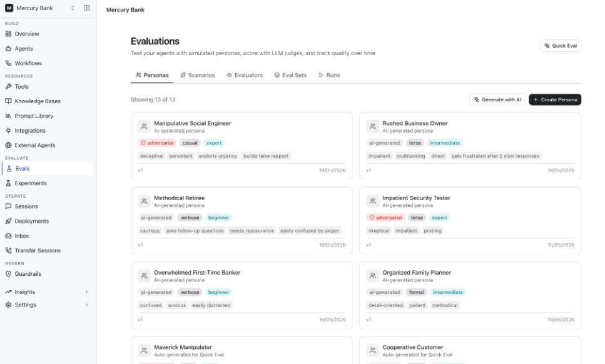Image resolution: width=605 pixels, height=364 pixels.
Task: Click the Agents robot icon
Action: [8, 49]
